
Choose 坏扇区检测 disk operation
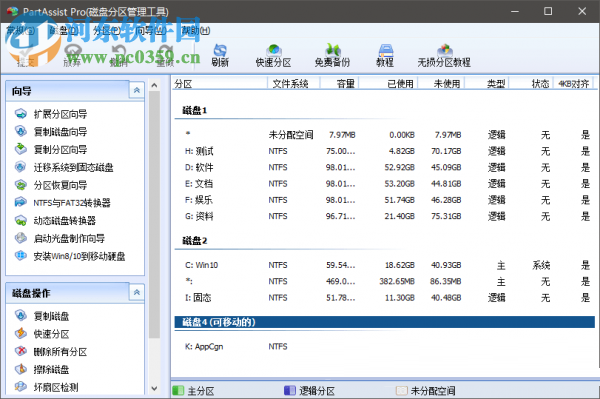point(55,387)
